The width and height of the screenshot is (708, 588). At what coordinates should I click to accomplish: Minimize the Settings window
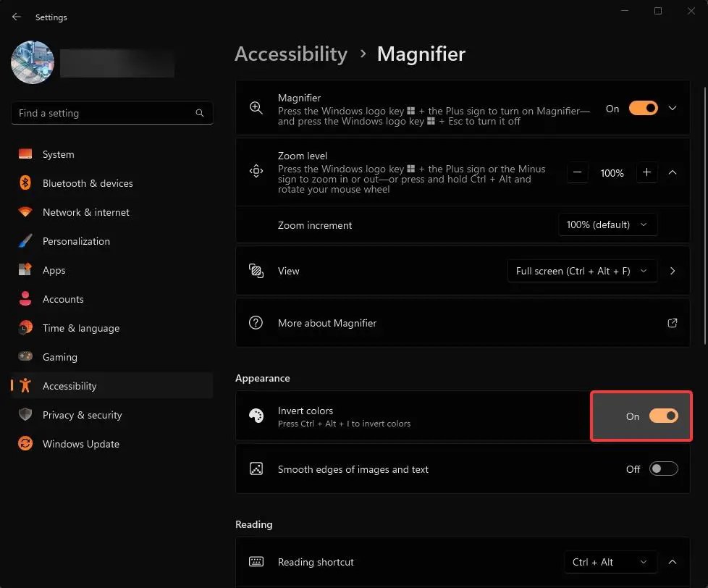click(x=625, y=11)
